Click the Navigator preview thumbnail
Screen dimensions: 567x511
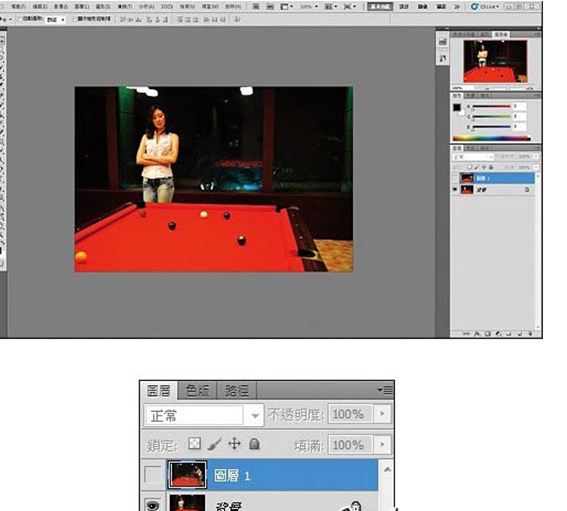click(x=495, y=61)
